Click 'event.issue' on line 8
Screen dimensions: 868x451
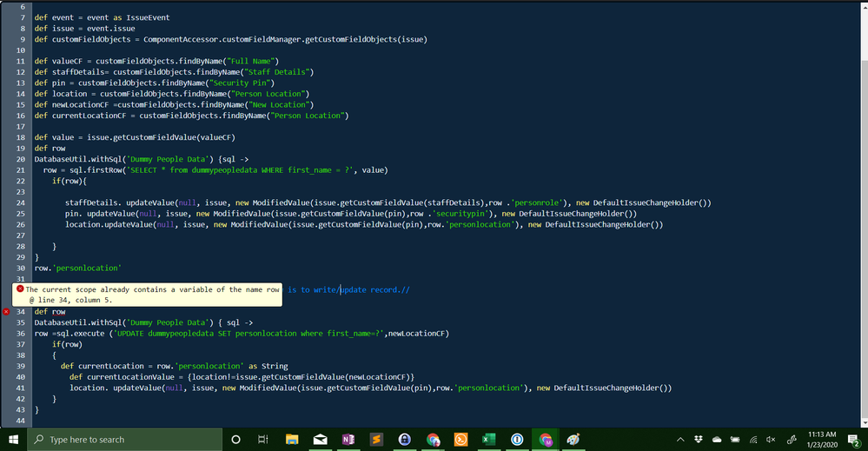point(110,28)
